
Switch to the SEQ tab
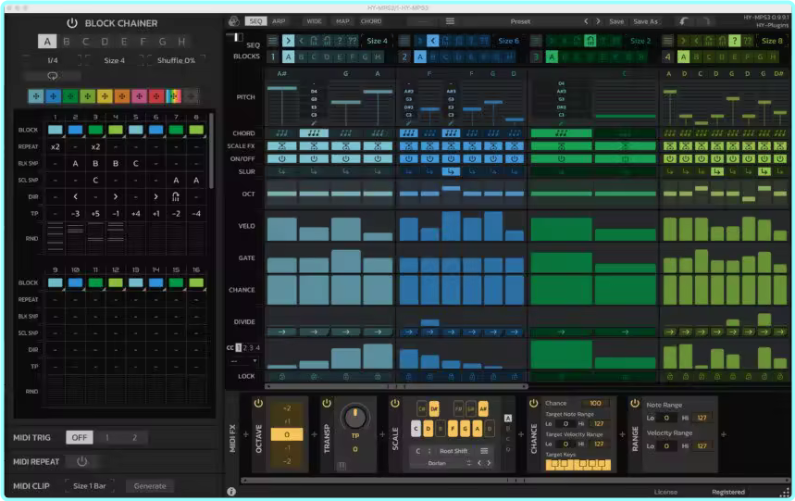click(x=256, y=21)
